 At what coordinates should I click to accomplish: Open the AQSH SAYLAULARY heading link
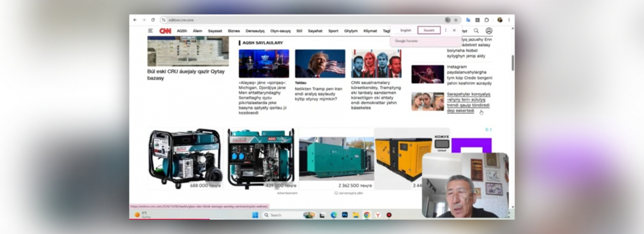tap(262, 43)
